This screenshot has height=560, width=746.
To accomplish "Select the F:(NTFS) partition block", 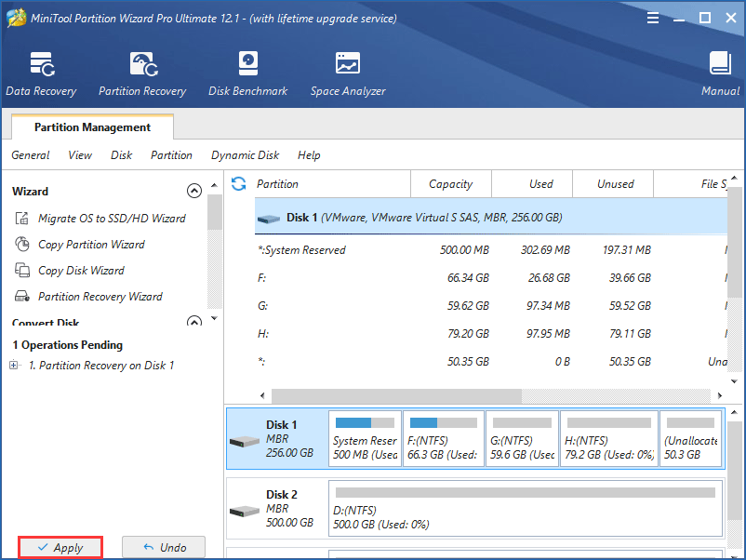I will click(x=444, y=437).
